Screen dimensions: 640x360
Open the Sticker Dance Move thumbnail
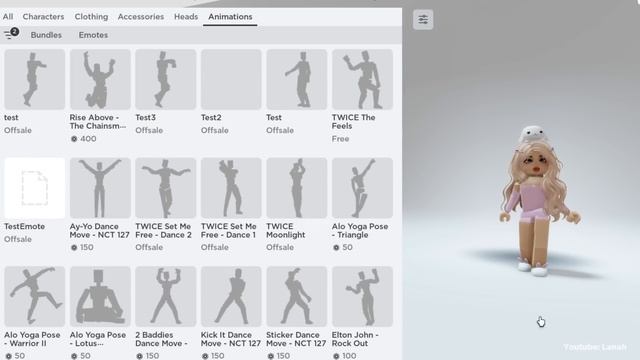296,297
